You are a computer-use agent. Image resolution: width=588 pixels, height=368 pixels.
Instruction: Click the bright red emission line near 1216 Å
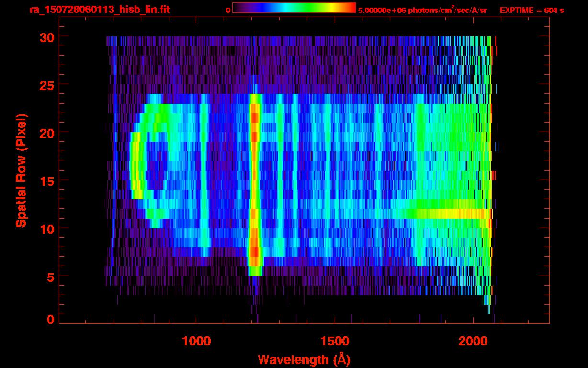(255, 185)
